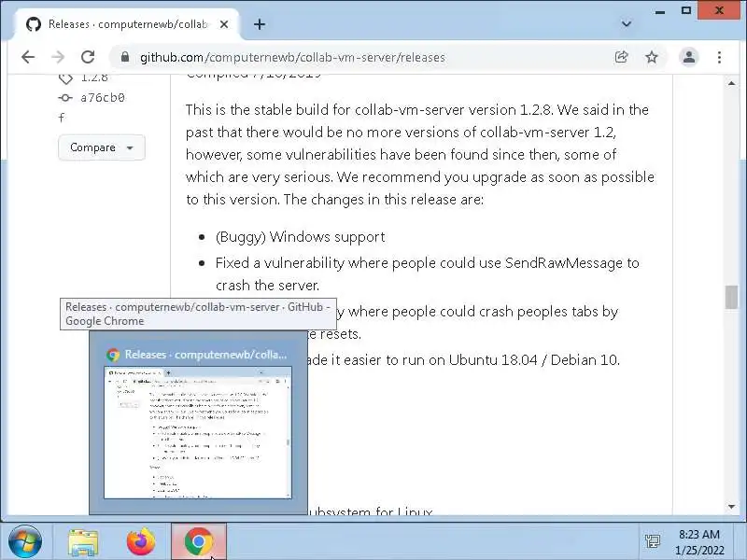Maximize the Chrome window
The width and height of the screenshot is (747, 560).
pos(686,10)
